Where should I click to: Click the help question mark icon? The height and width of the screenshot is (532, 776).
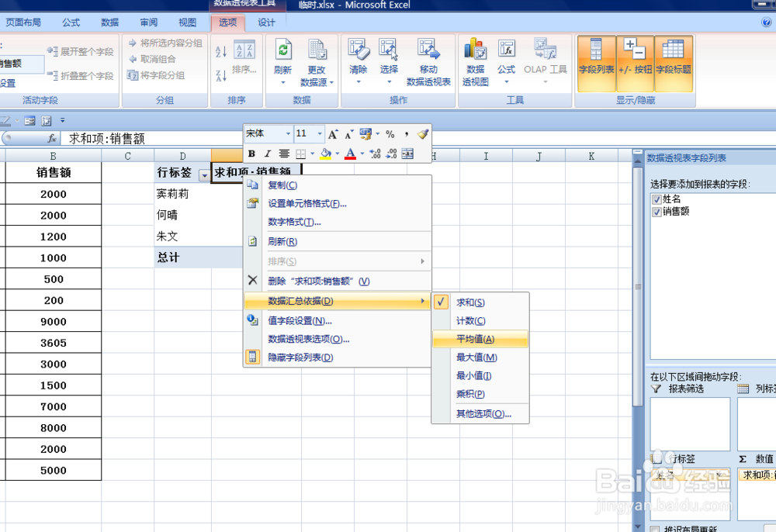pos(766,22)
